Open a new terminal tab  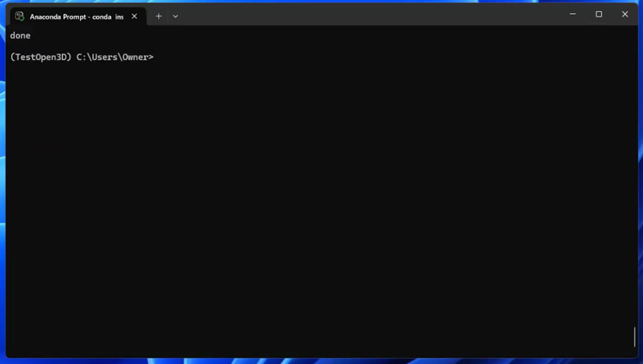159,17
